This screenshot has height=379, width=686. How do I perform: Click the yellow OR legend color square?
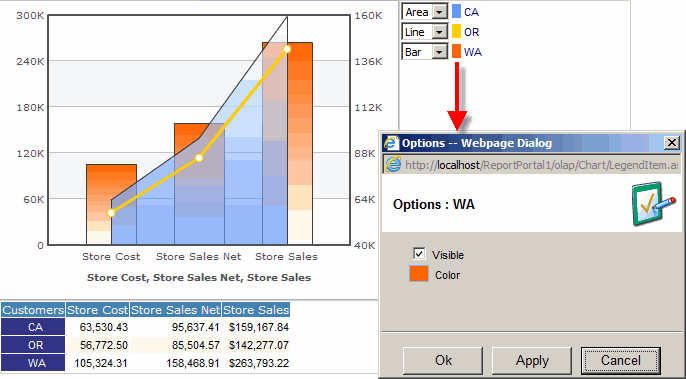click(x=456, y=32)
